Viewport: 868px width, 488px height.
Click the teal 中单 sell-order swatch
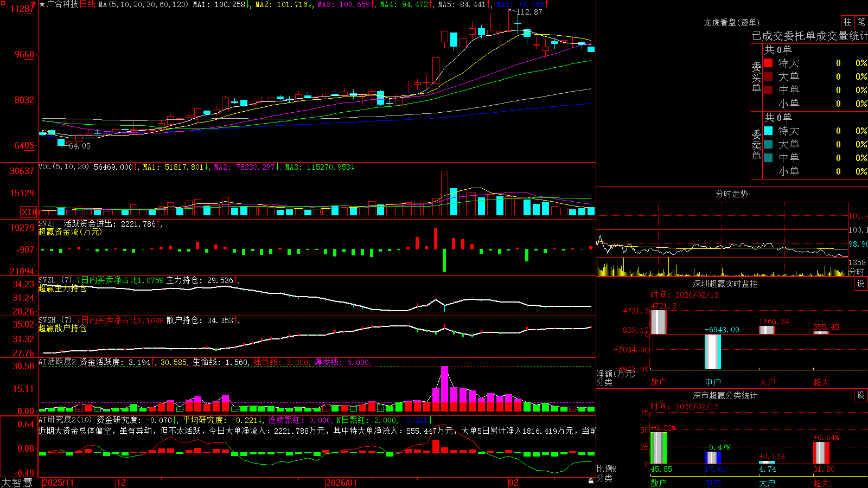pyautogui.click(x=768, y=158)
